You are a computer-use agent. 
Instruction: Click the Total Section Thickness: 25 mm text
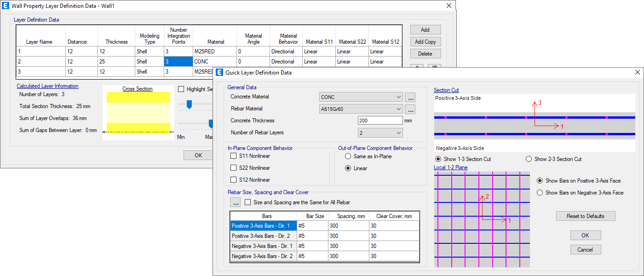point(55,106)
